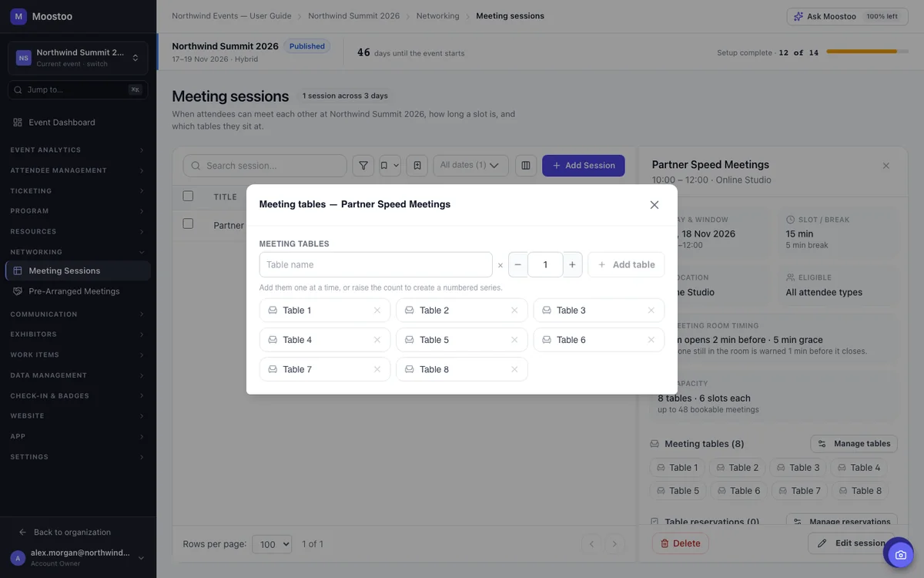
Task: Expand Communication section
Action: pyautogui.click(x=78, y=314)
